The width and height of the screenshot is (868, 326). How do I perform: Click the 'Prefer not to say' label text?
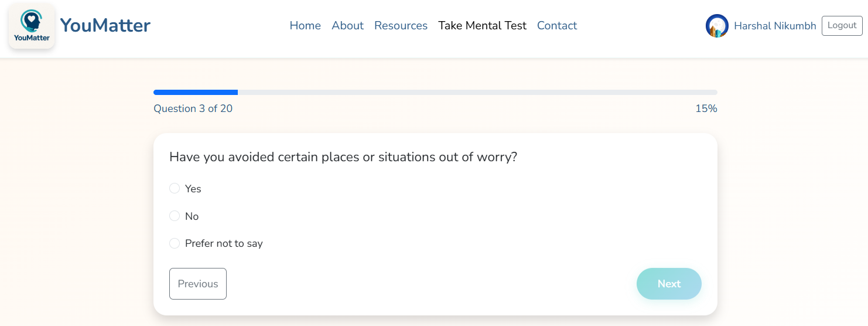point(224,243)
